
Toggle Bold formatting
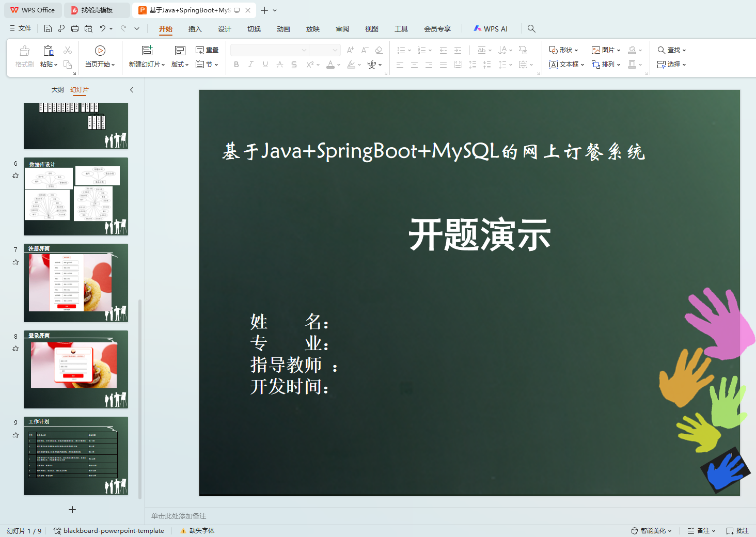point(237,65)
